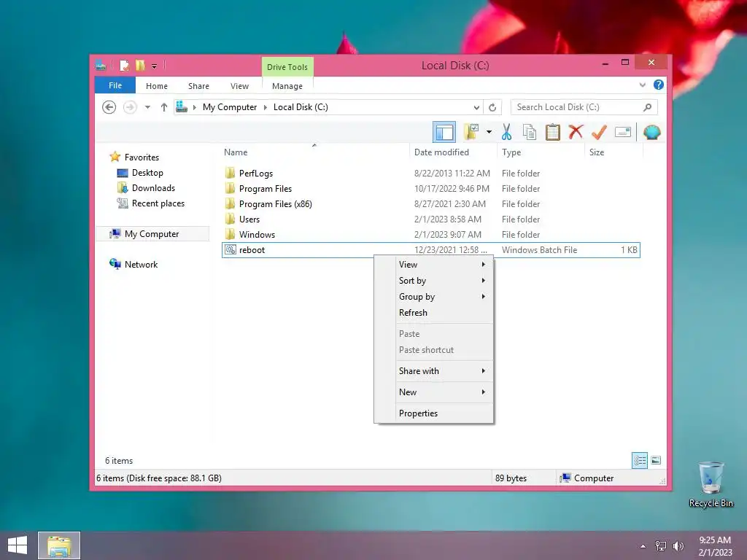Screen dimensions: 747x560
Task: Click the title bar drive system icon
Action: (100, 65)
